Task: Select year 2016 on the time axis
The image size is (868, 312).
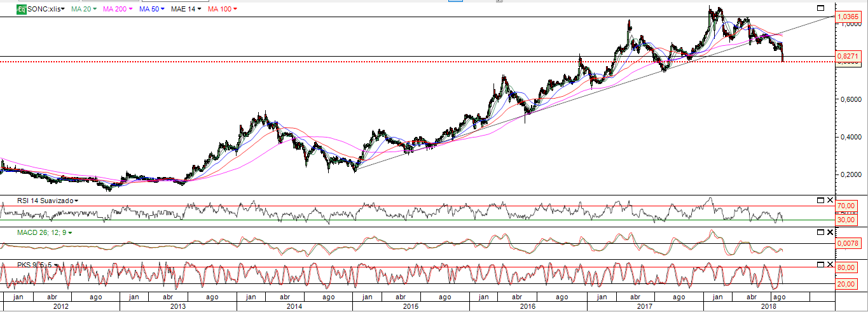Action: point(528,306)
